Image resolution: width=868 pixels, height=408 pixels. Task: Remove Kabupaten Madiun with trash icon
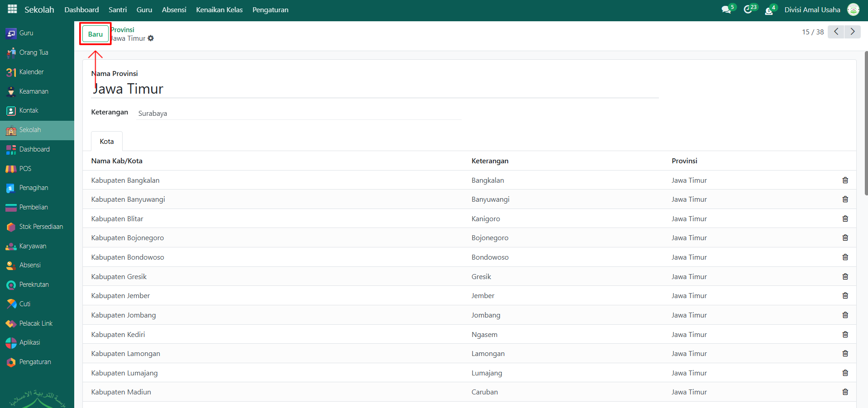[845, 392]
